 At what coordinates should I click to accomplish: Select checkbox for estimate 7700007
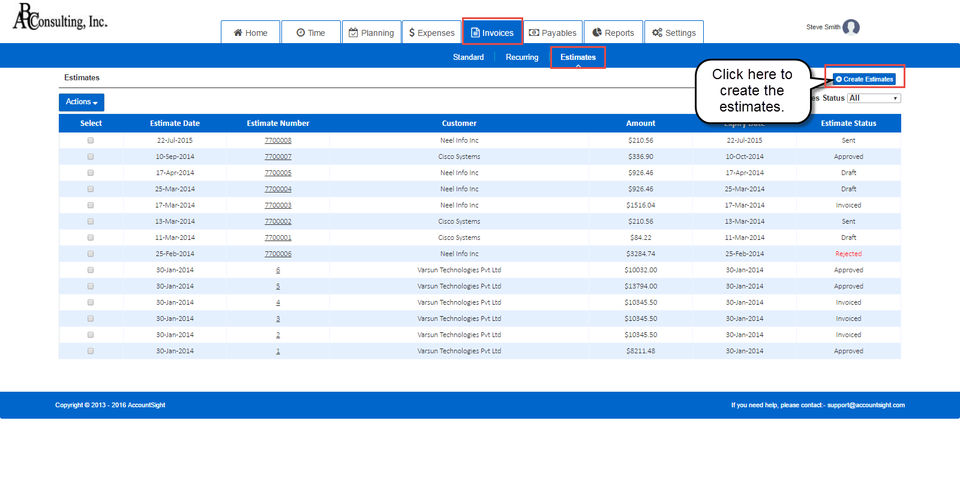(x=91, y=157)
